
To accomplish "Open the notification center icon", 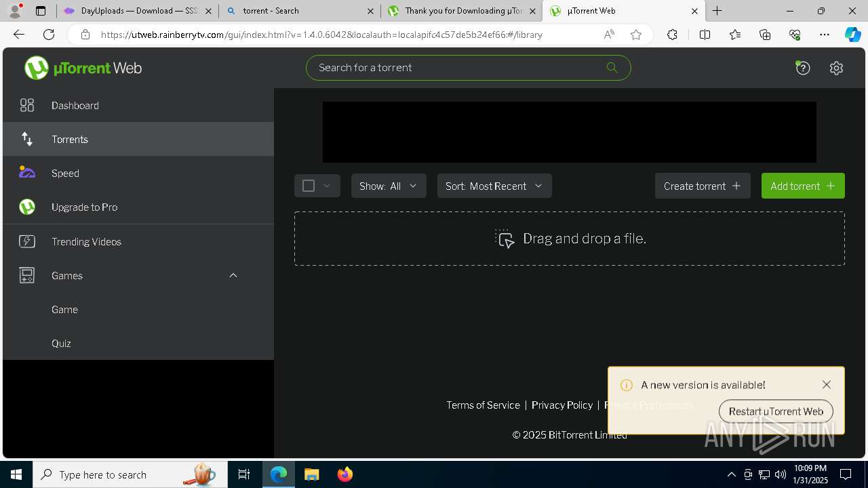I will point(846,474).
